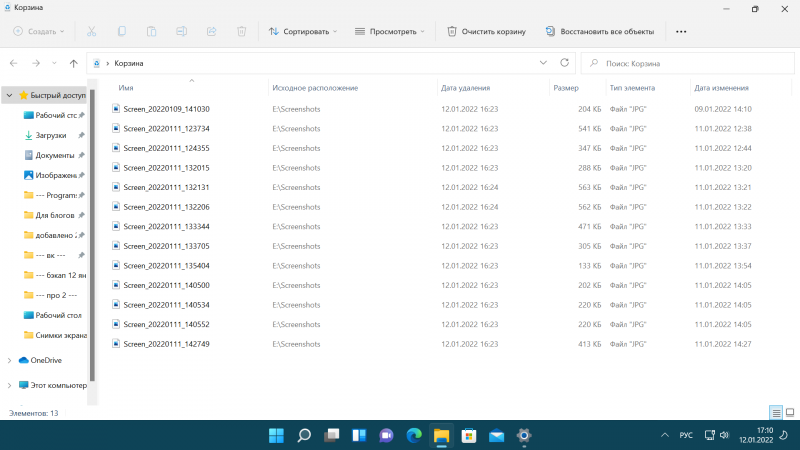The height and width of the screenshot is (450, 800).
Task: Click the Rename icon in toolbar
Action: pyautogui.click(x=182, y=31)
